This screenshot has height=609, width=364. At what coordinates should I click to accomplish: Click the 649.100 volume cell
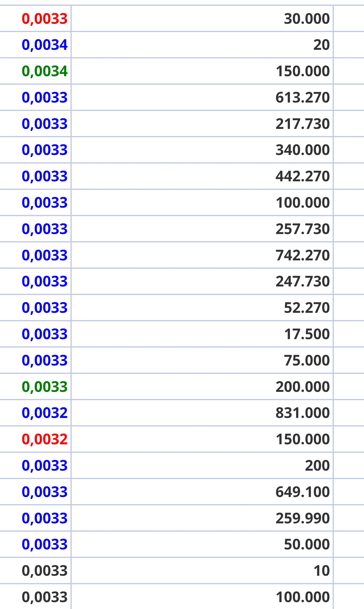202,492
